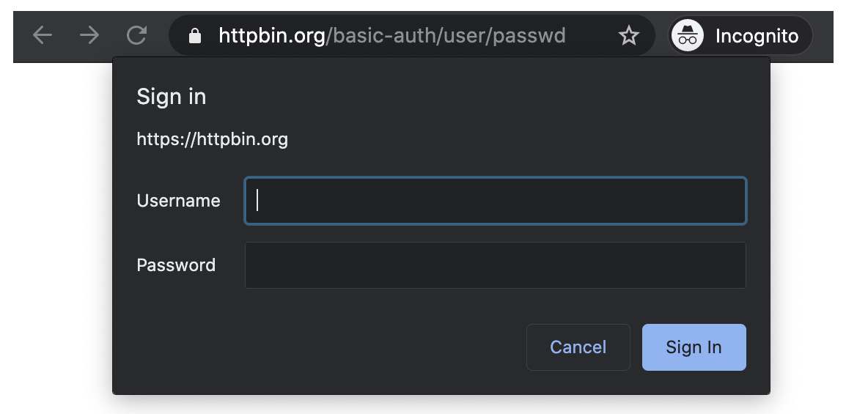The height and width of the screenshot is (414, 868).
Task: Click the Incognito hat-and-glasses icon
Action: tap(688, 36)
